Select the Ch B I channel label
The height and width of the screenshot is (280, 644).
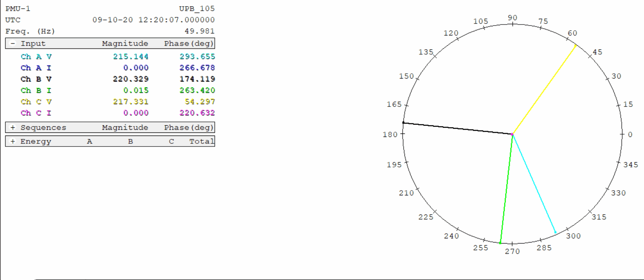pos(36,90)
